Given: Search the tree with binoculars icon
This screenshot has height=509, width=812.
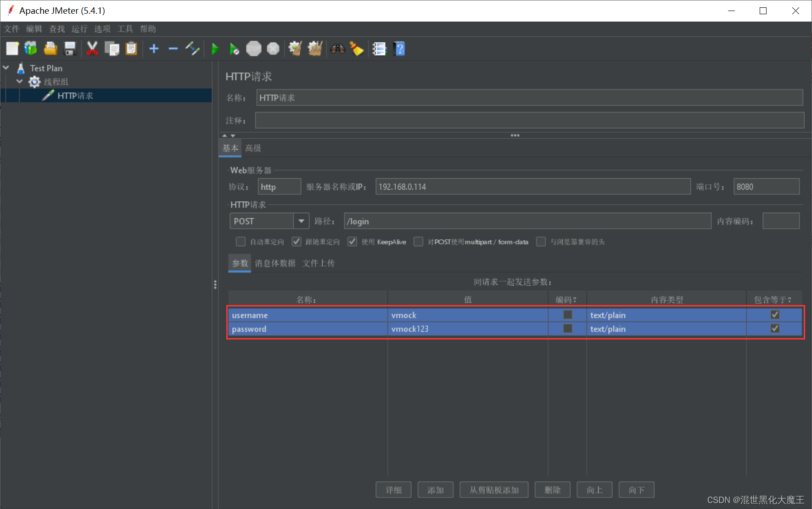Looking at the screenshot, I should pyautogui.click(x=338, y=49).
